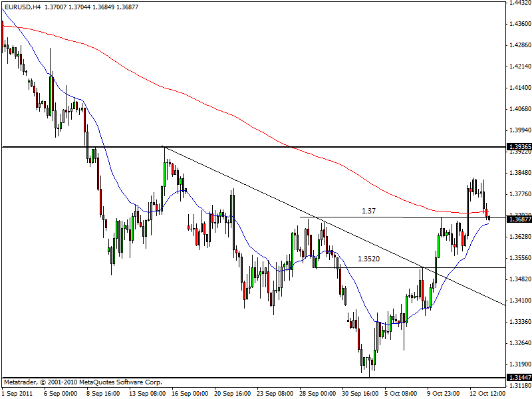Select the bottom horizontal line at 1.31447
The width and height of the screenshot is (532, 399).
[199, 378]
